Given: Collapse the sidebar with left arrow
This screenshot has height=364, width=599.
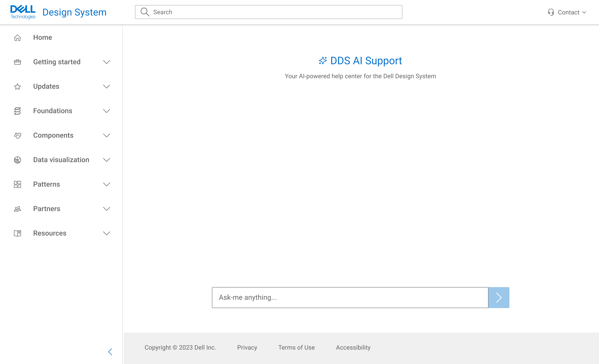Looking at the screenshot, I should [x=110, y=352].
